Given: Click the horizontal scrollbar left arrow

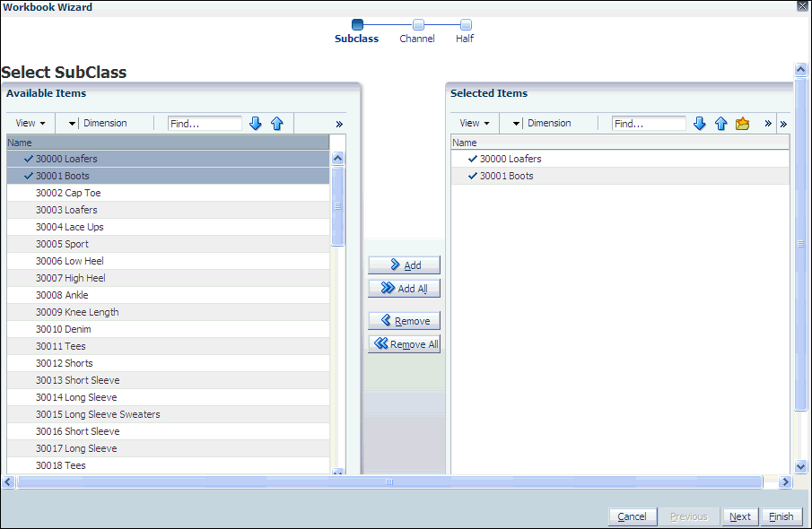Looking at the screenshot, I should (8, 481).
